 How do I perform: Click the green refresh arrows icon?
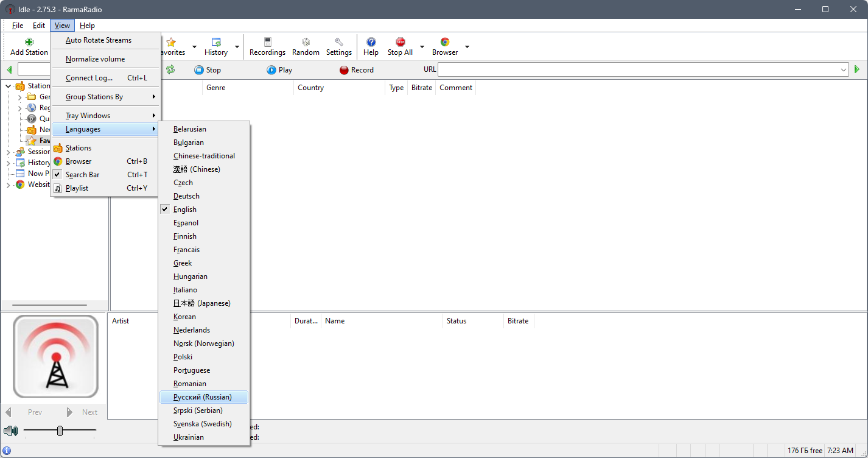click(171, 69)
